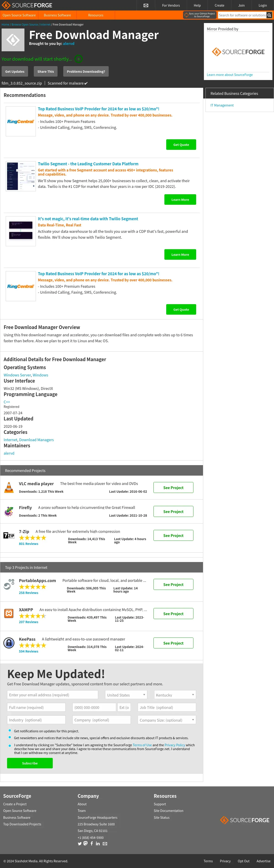274x868 pixels.
Task: Open the Resources menu in the orange bar
Action: (x=95, y=15)
